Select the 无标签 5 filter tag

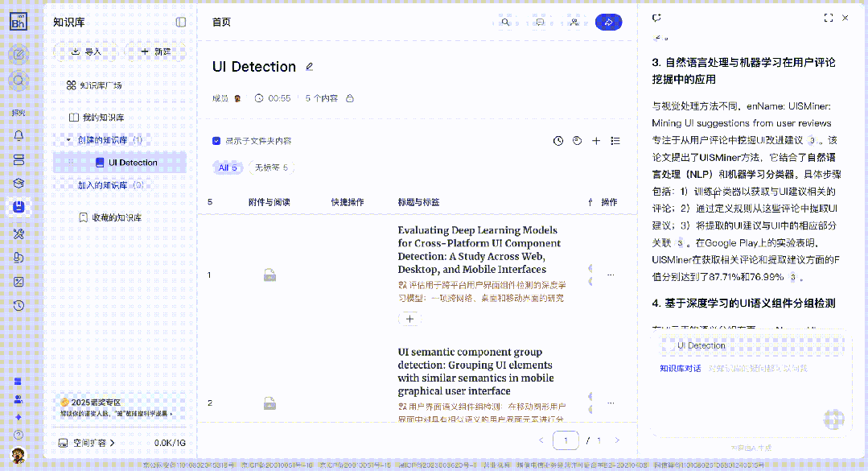point(271,168)
